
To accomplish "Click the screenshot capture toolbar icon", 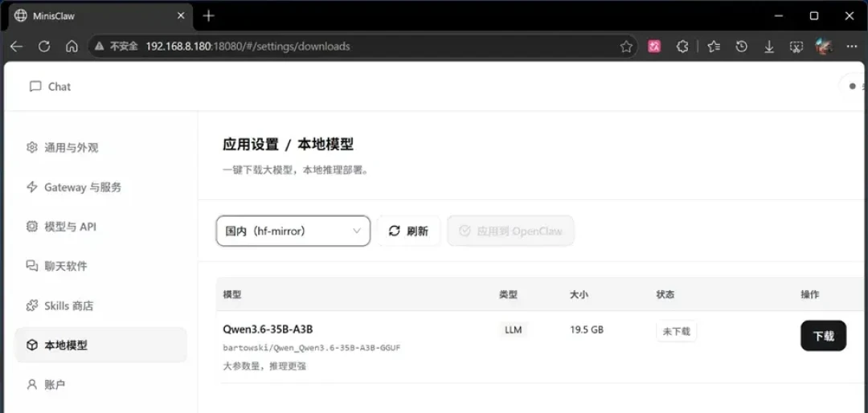I will click(x=796, y=47).
